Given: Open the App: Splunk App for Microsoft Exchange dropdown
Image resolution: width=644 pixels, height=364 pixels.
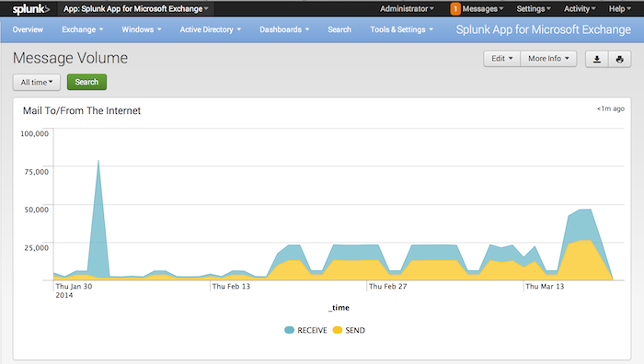Looking at the screenshot, I should (x=135, y=8).
